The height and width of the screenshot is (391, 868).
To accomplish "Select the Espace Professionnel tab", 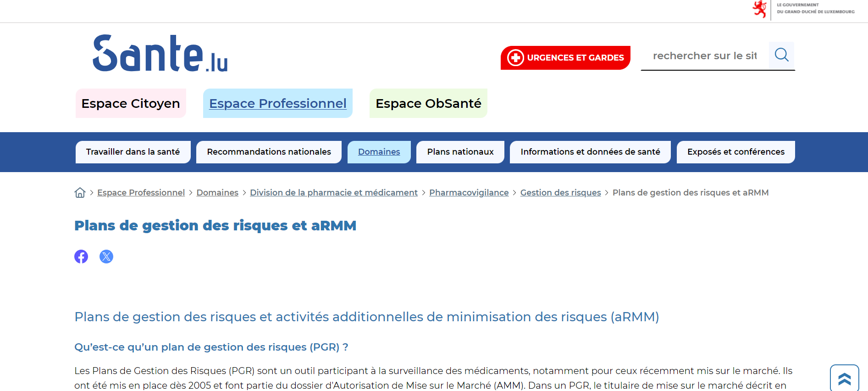I will pos(277,103).
